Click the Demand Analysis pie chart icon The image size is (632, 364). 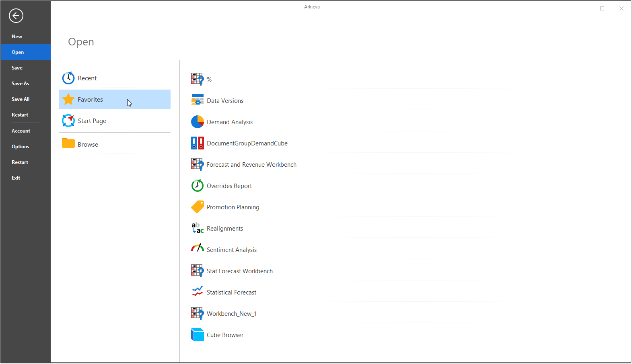198,122
